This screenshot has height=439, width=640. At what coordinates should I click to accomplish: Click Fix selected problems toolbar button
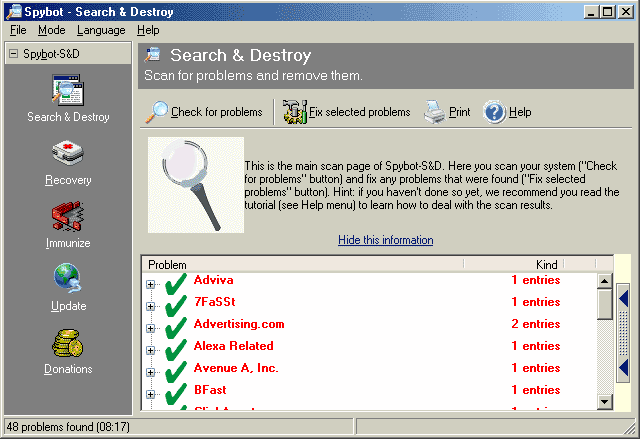(346, 112)
